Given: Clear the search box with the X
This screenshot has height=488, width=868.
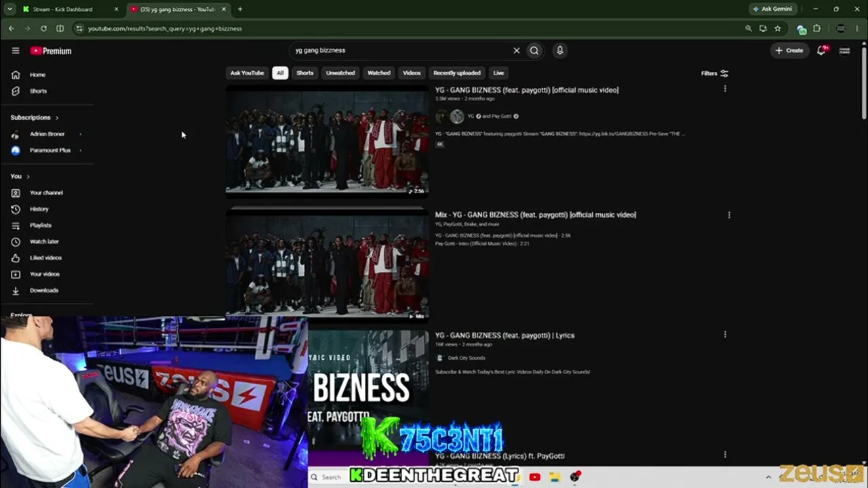Looking at the screenshot, I should click(517, 50).
